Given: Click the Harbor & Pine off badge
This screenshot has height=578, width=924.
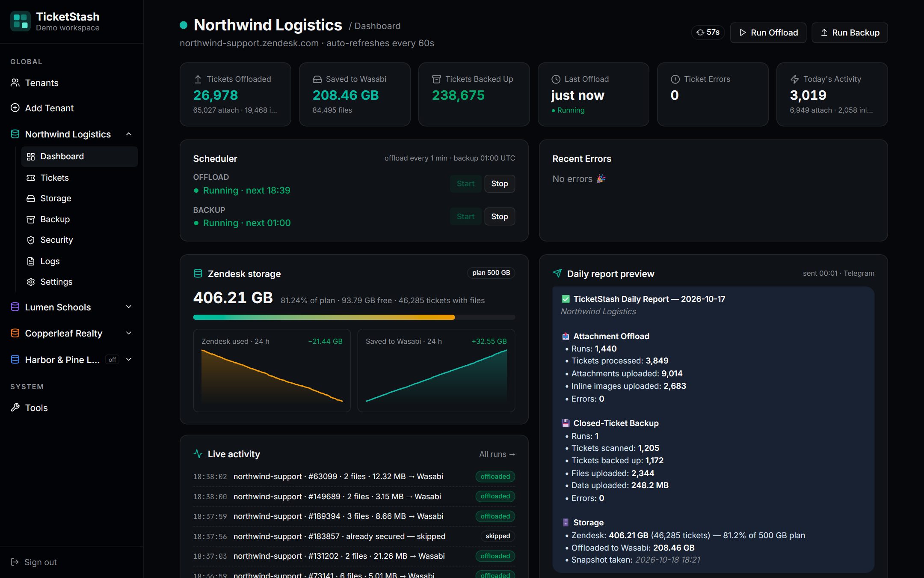Looking at the screenshot, I should pyautogui.click(x=112, y=360).
